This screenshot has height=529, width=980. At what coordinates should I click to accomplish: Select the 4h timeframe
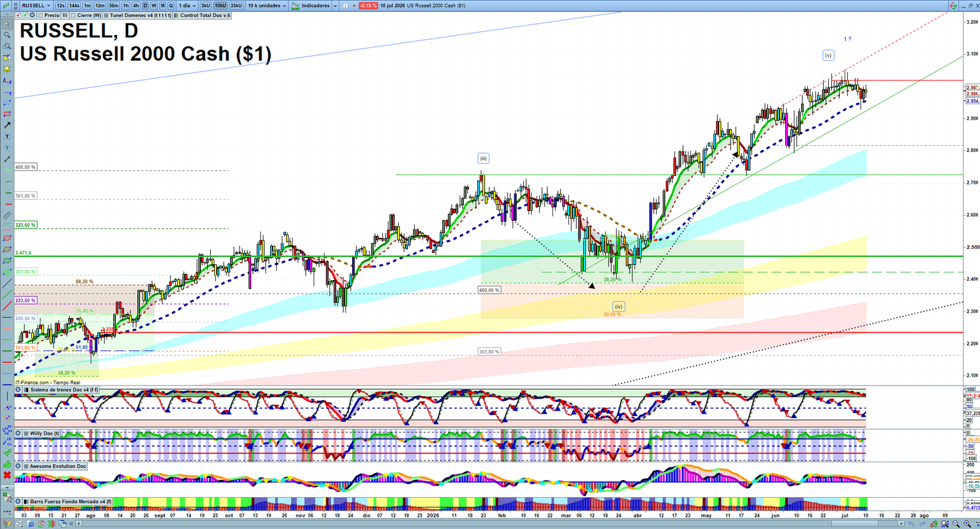(136, 6)
